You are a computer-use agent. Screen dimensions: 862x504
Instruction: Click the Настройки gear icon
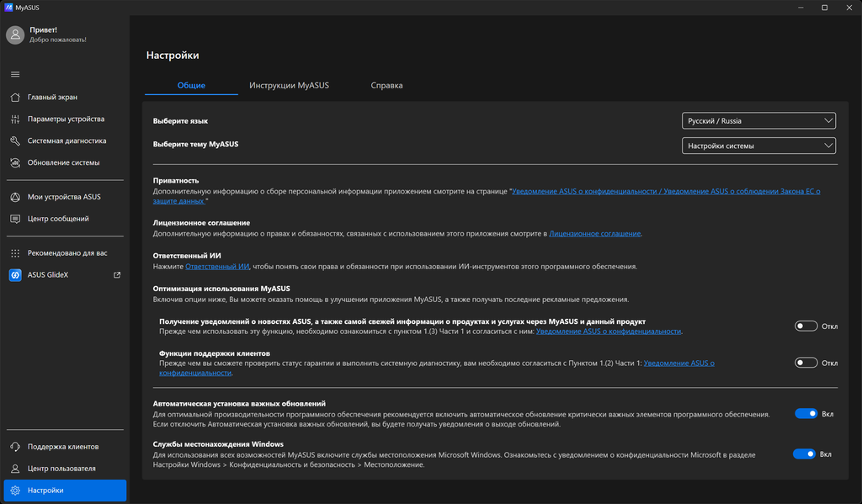pos(15,491)
